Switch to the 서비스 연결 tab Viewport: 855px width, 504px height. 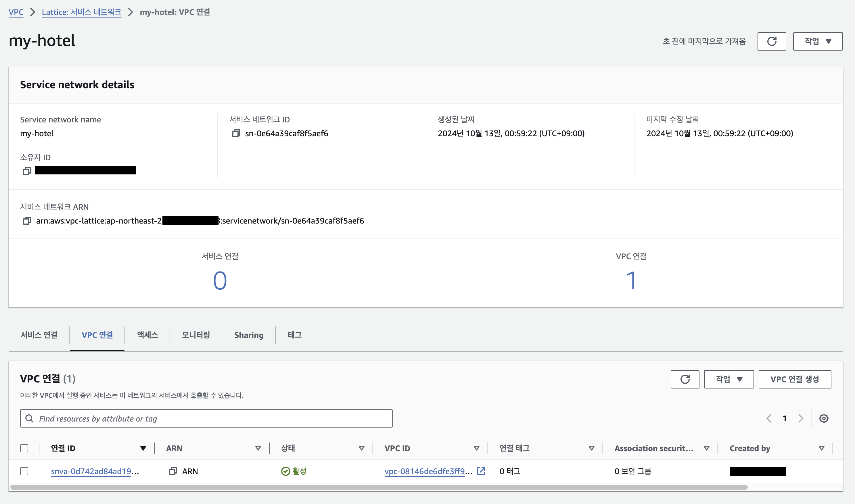coord(39,335)
